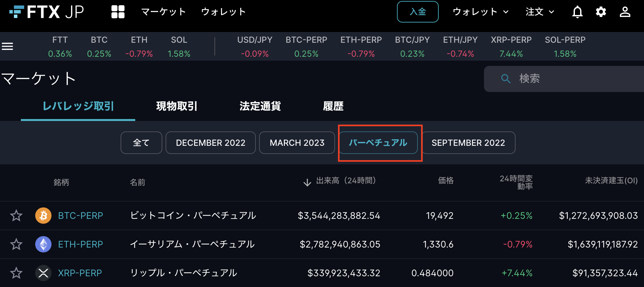Focus the 検索 search field
The image size is (644, 287).
pyautogui.click(x=564, y=79)
